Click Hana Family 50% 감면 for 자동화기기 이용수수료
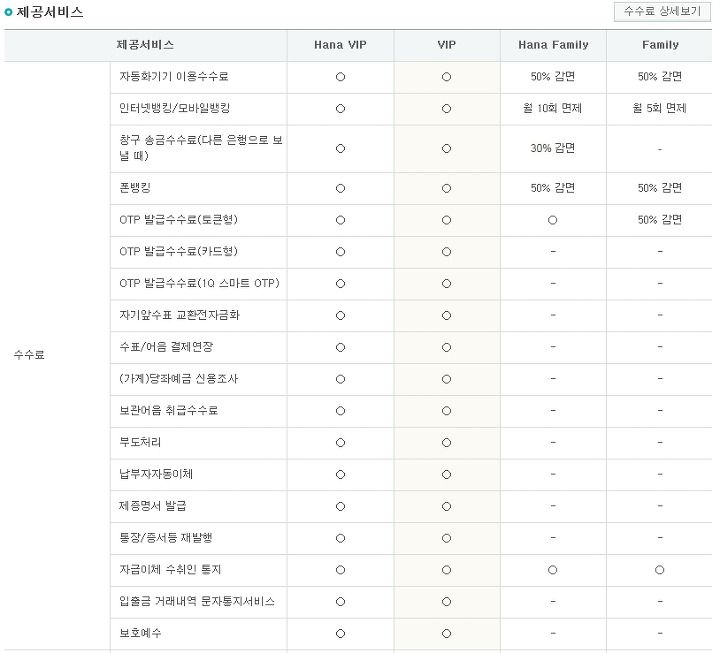Viewport: 720px width, 653px height. pos(552,77)
